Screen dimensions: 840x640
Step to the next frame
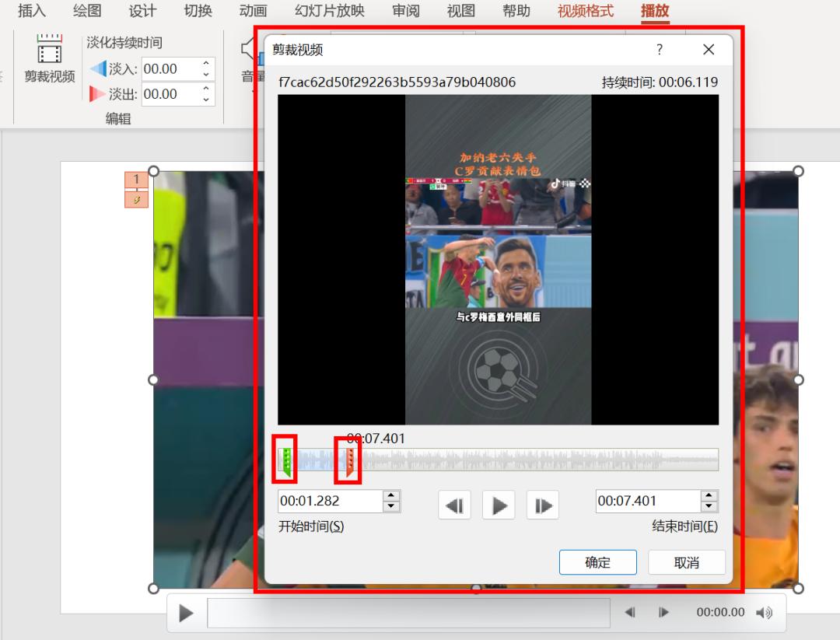pos(542,505)
